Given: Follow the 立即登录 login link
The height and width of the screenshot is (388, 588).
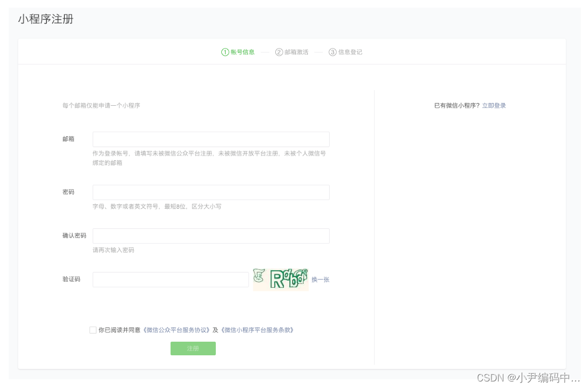Looking at the screenshot, I should tap(494, 106).
